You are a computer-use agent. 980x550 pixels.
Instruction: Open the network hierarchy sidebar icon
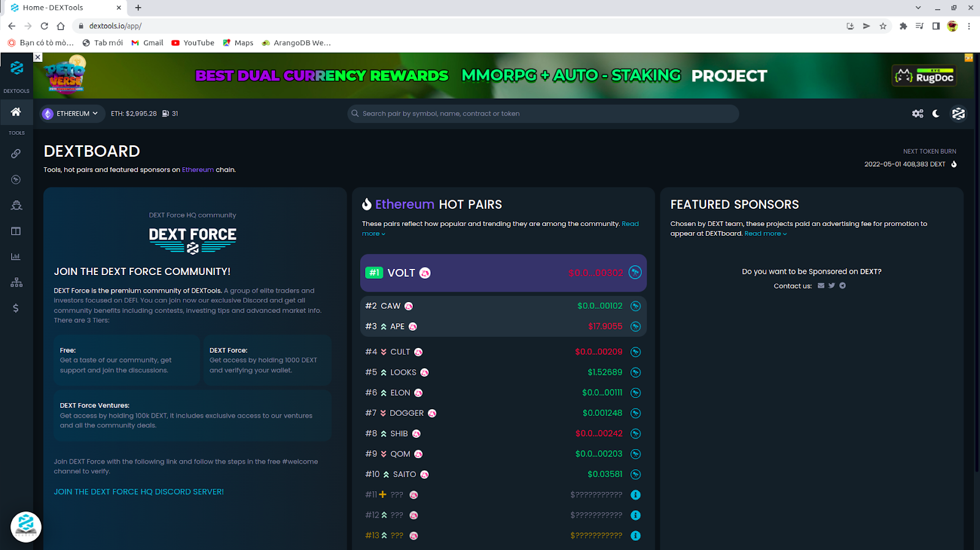click(16, 282)
